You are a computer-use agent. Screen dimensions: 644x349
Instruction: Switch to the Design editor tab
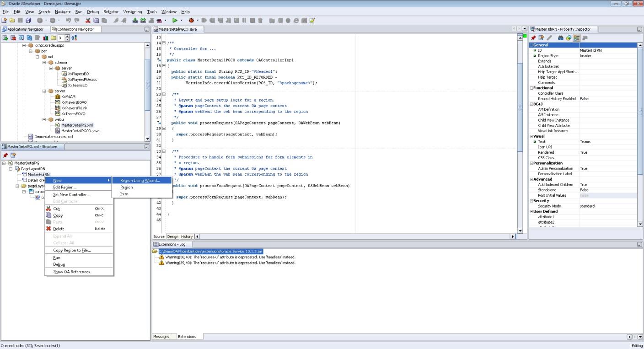(172, 236)
